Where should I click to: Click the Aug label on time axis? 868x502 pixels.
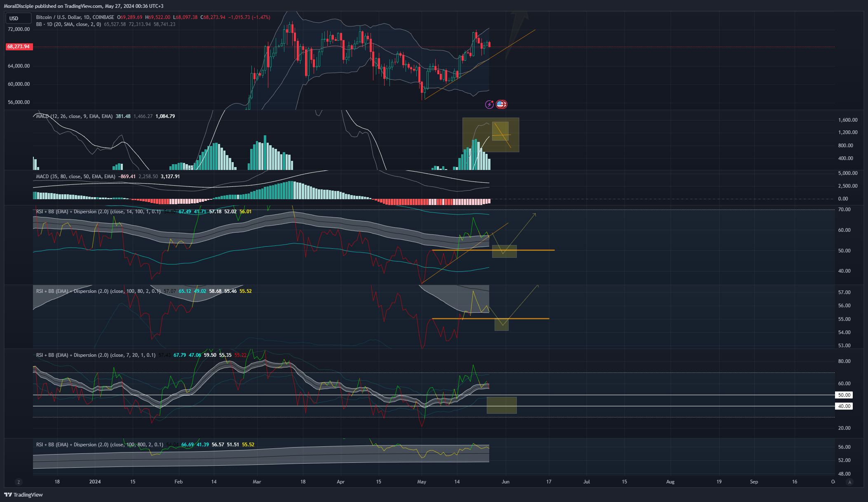[x=671, y=482]
